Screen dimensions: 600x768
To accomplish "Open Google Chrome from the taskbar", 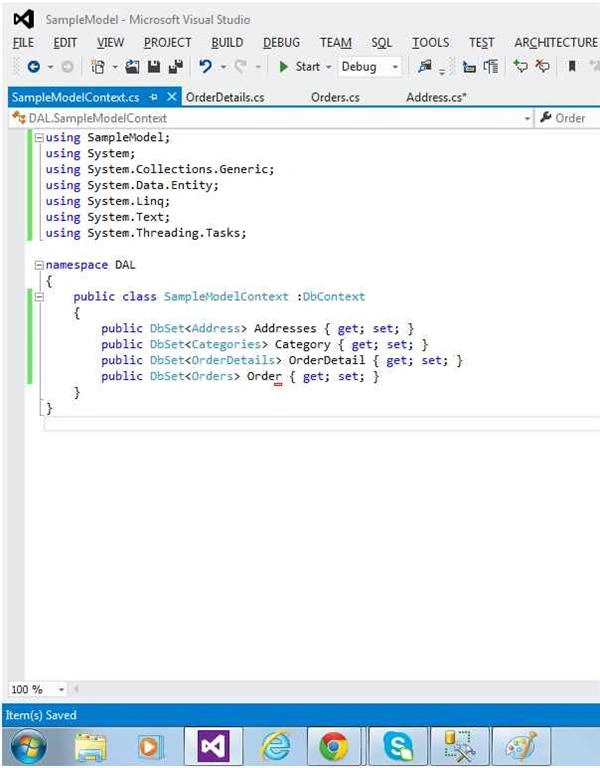I will [334, 747].
